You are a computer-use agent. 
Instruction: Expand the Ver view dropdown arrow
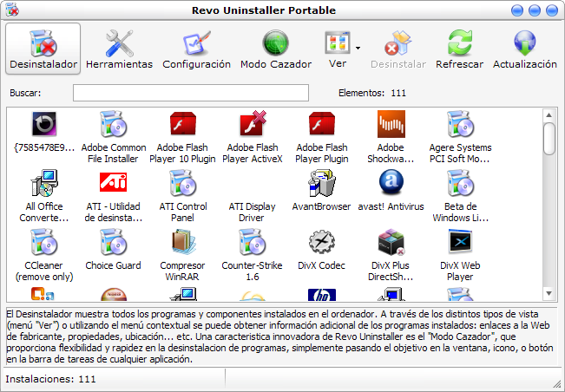[358, 47]
